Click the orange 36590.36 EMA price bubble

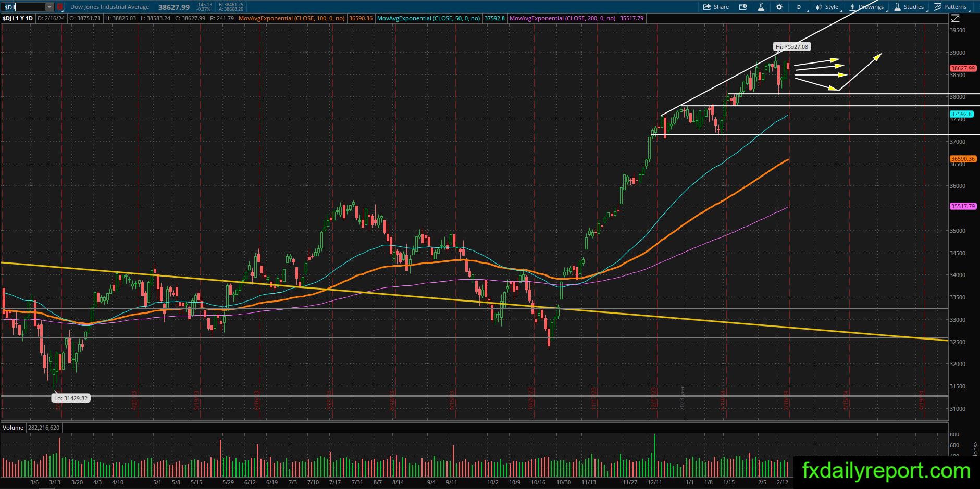963,159
